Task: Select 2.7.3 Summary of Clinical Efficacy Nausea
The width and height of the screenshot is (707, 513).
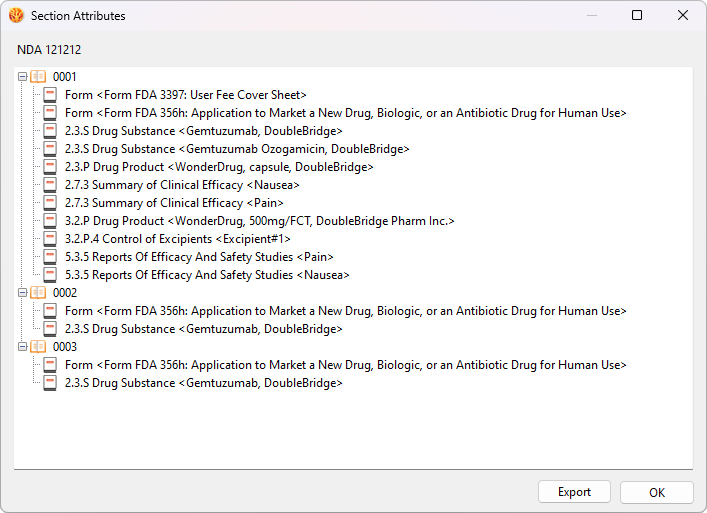Action: coord(182,185)
